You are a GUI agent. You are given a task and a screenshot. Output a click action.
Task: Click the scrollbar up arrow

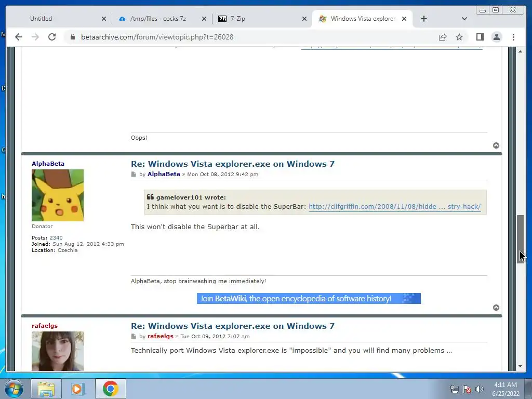[521, 51]
